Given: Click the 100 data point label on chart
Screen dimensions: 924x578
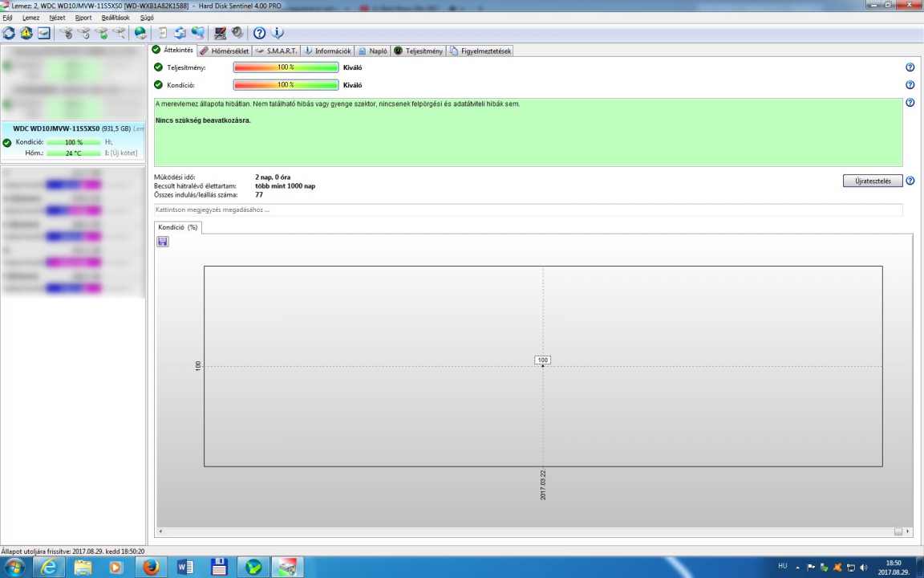Looking at the screenshot, I should (543, 360).
